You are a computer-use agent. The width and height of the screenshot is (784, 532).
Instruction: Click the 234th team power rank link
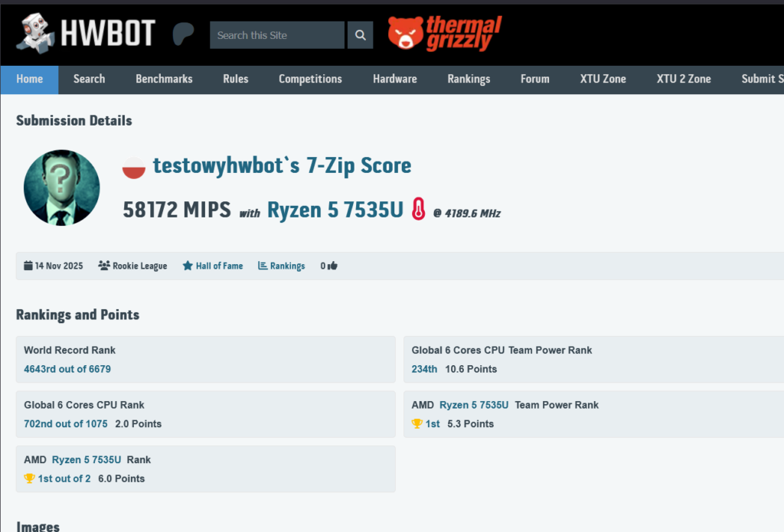pyautogui.click(x=424, y=369)
